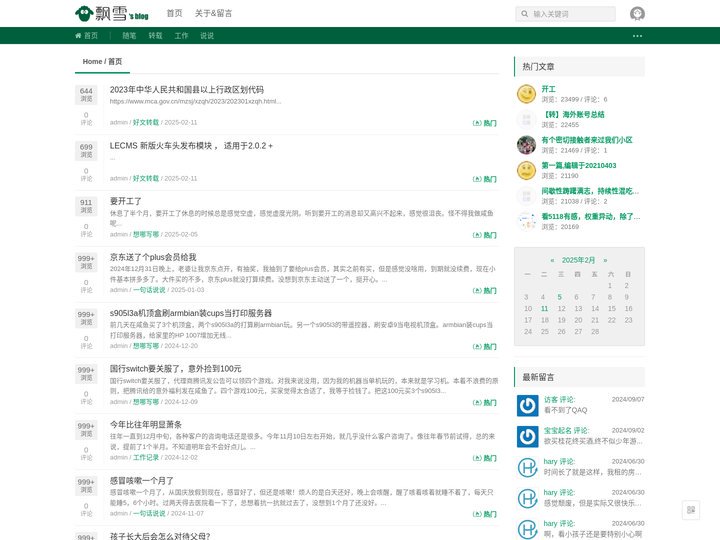Open hot article 开工 in sidebar
Viewport: 720px width, 540px height.
[548, 89]
